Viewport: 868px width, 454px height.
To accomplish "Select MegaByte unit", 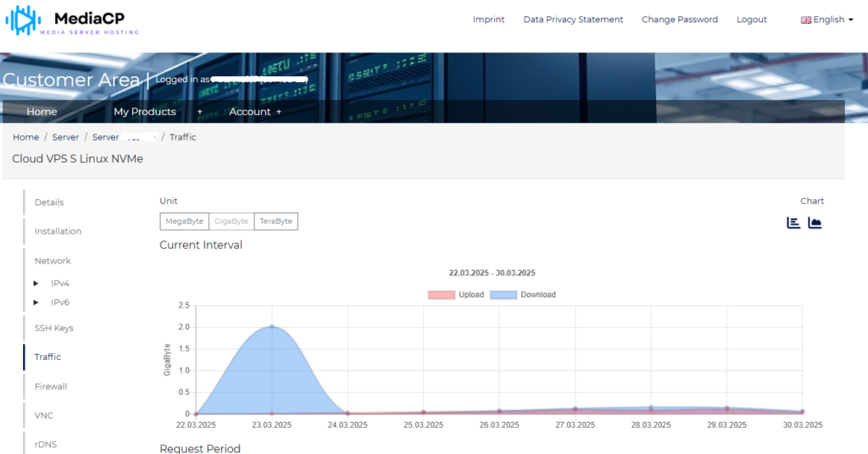I will pos(184,221).
